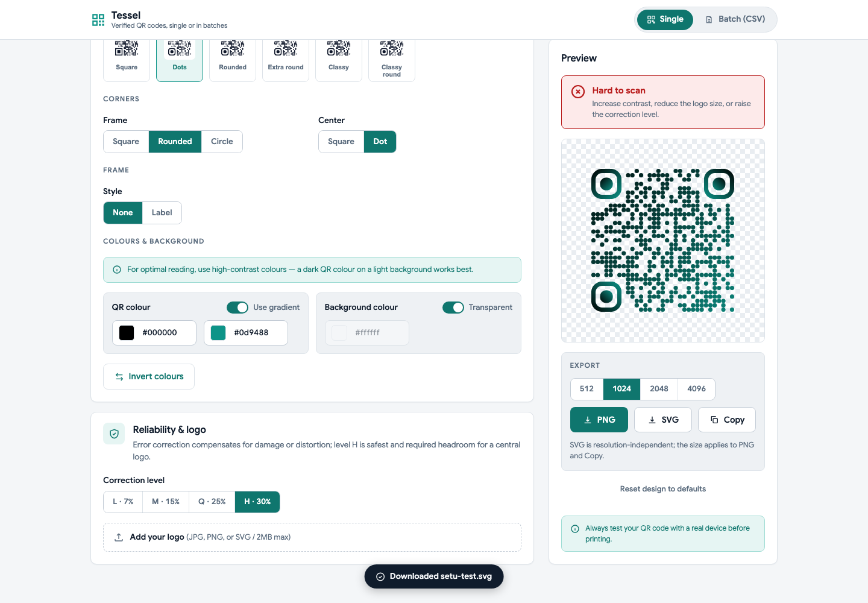The image size is (868, 603).
Task: Click the Preview heading text
Action: [x=579, y=58]
